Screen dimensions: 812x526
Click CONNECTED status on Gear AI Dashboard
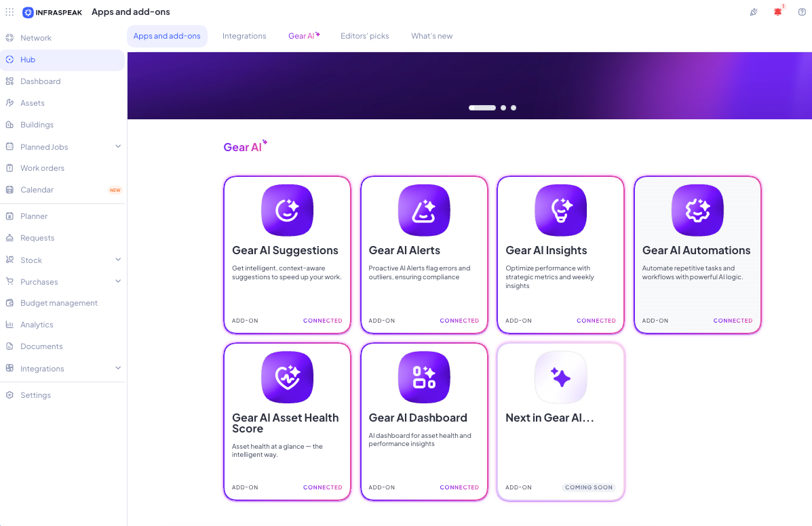tap(459, 487)
